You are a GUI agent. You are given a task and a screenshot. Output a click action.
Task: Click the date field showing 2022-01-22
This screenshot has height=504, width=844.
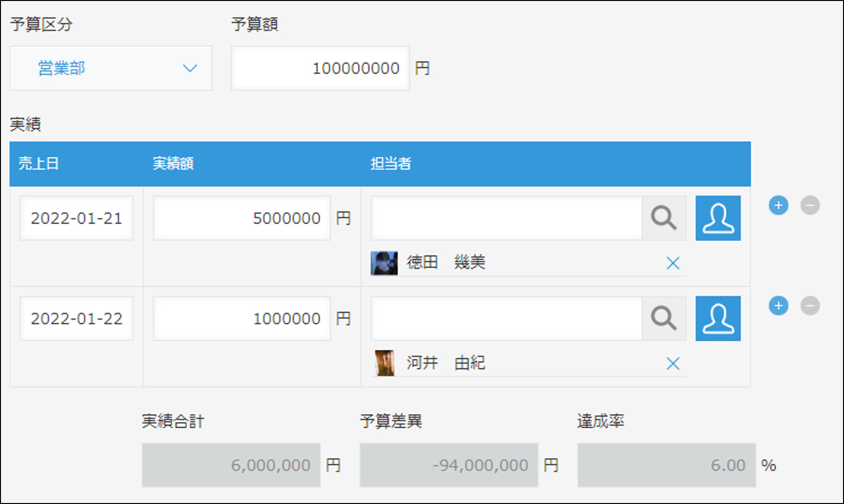point(76,319)
